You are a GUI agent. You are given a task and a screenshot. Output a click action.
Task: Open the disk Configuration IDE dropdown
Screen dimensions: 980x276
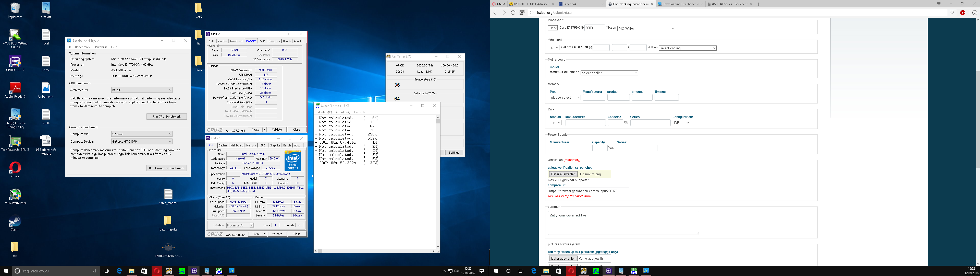pos(681,123)
